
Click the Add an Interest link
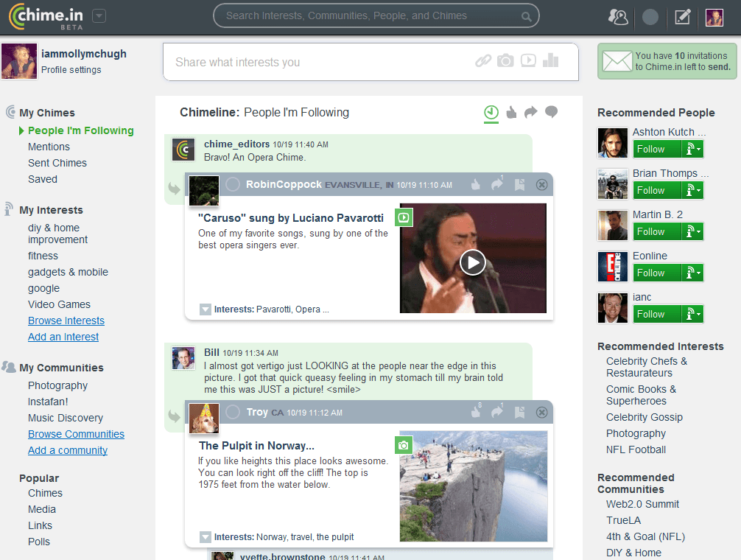coord(63,337)
